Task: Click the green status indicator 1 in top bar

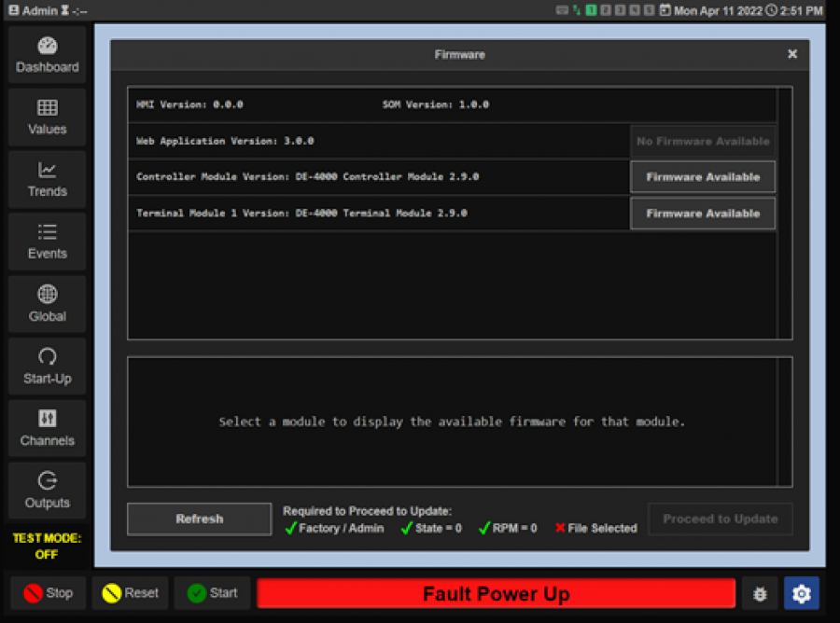Action: tap(591, 10)
